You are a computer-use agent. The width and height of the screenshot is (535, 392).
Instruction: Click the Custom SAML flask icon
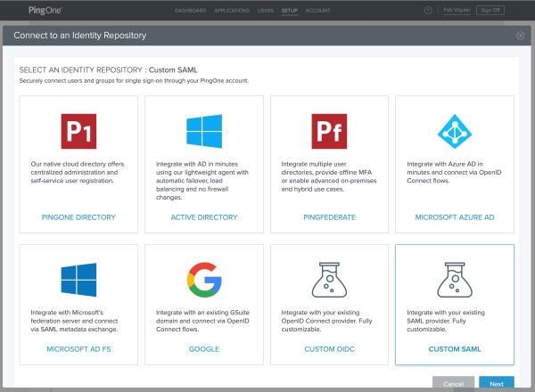coord(455,280)
